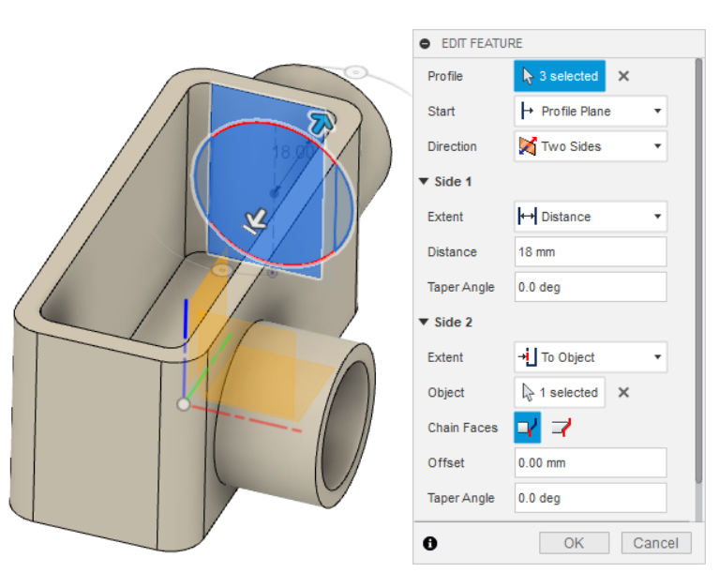Click the To Object extent icon
The image size is (719, 588).
[x=528, y=357]
